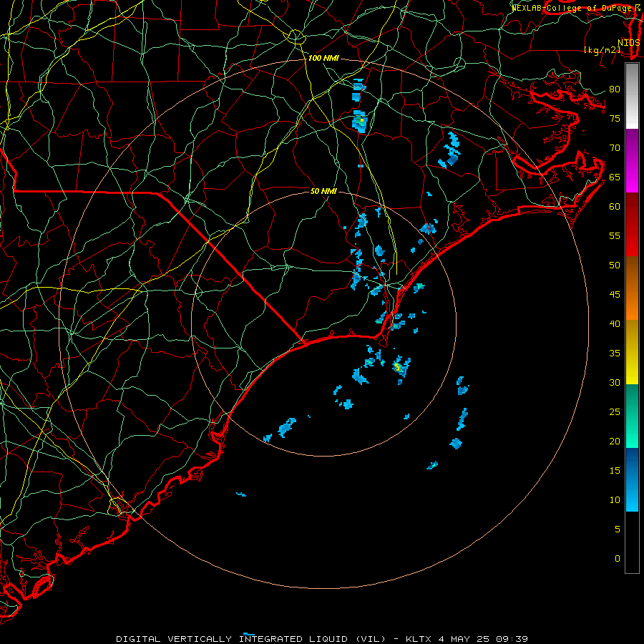This screenshot has width=644, height=644.
Task: Click the legend value 55
Action: pos(615,235)
